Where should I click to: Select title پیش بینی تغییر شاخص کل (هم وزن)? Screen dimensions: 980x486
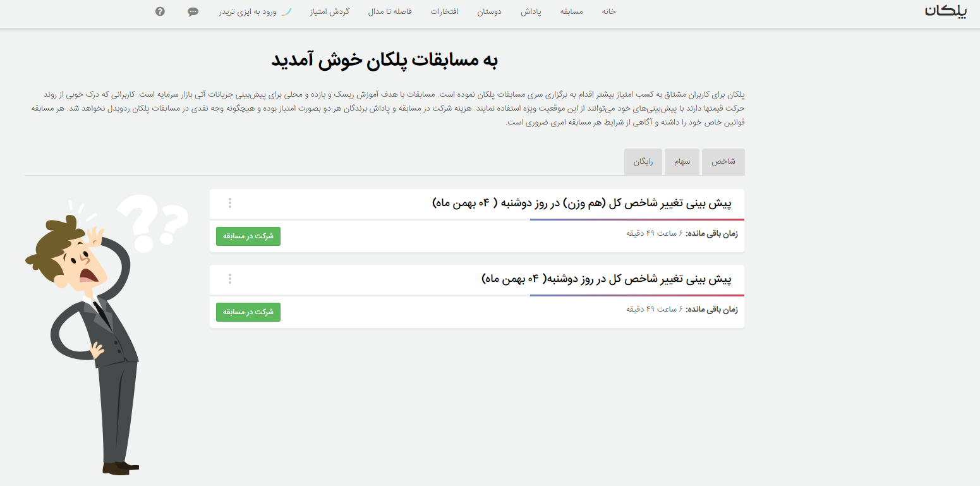pyautogui.click(x=582, y=204)
